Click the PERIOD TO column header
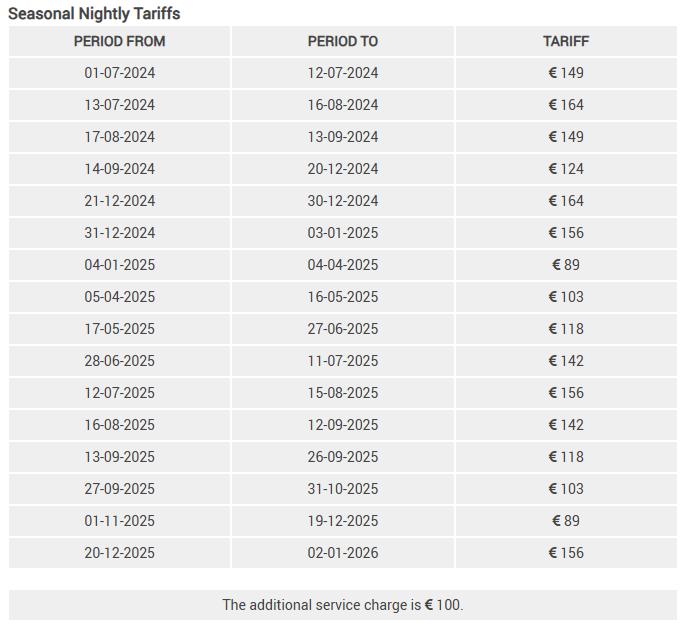 click(x=343, y=41)
